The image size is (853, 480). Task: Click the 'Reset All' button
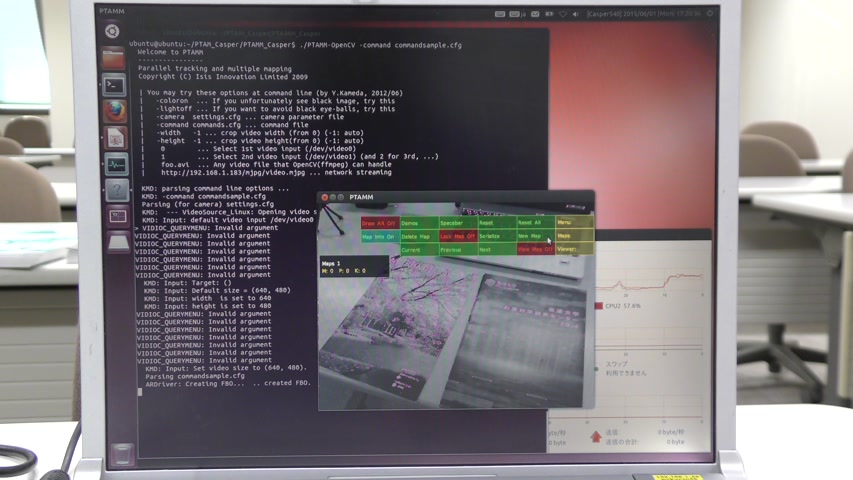[x=535, y=223]
